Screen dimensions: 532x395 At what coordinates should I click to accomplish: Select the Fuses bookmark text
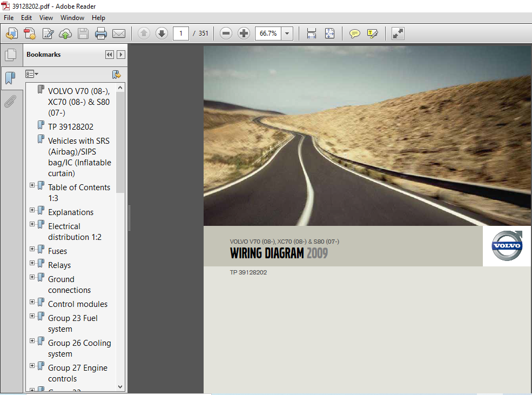pyautogui.click(x=57, y=251)
